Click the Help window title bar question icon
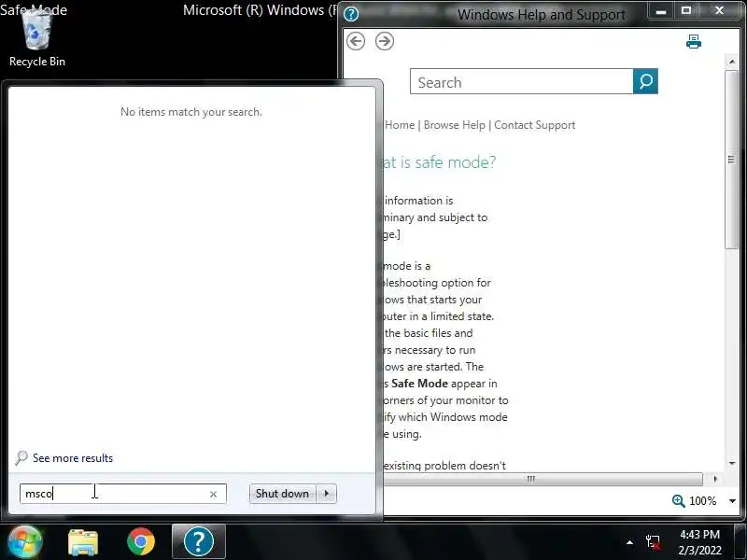747x560 pixels. click(x=351, y=14)
